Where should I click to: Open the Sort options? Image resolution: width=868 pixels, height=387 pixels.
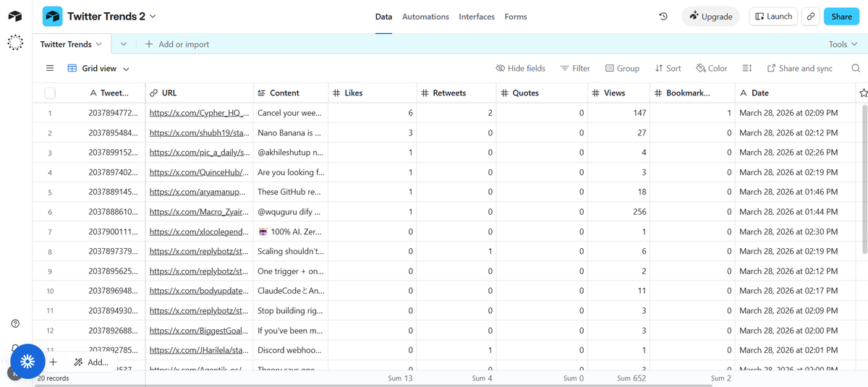point(668,68)
